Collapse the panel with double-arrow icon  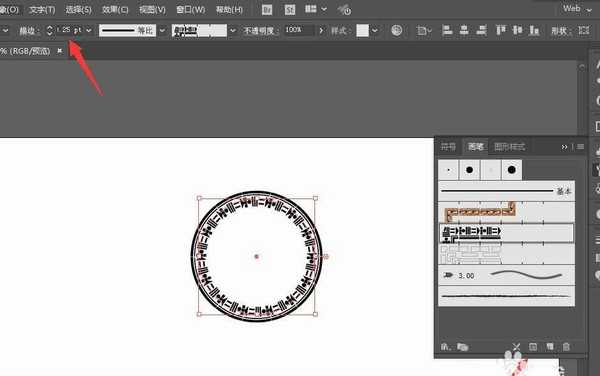tap(564, 146)
